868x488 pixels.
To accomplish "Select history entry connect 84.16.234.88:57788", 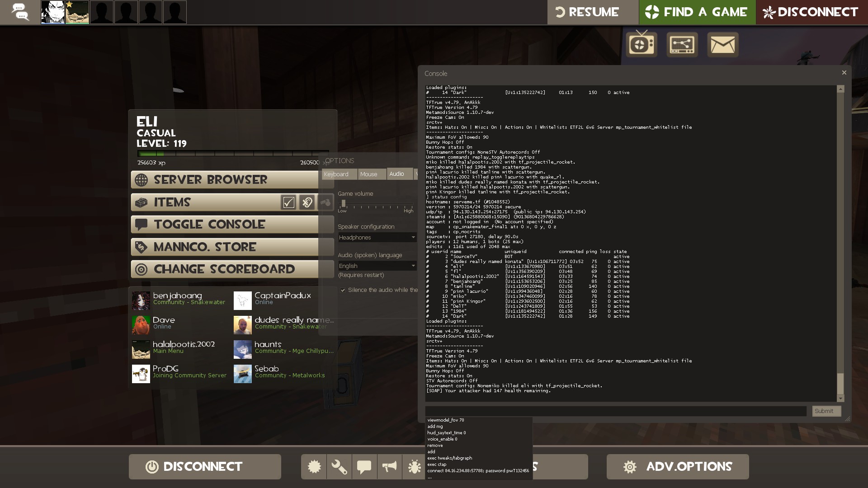I will [478, 471].
